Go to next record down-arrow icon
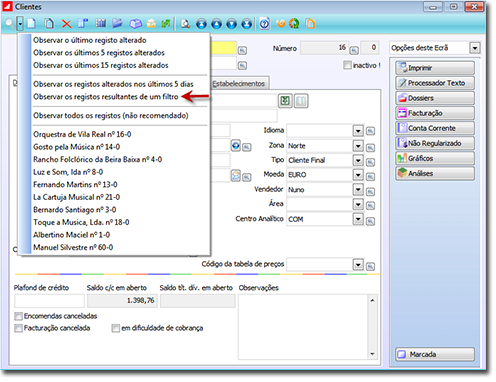Viewport: 496px width, 382px height. (231, 24)
